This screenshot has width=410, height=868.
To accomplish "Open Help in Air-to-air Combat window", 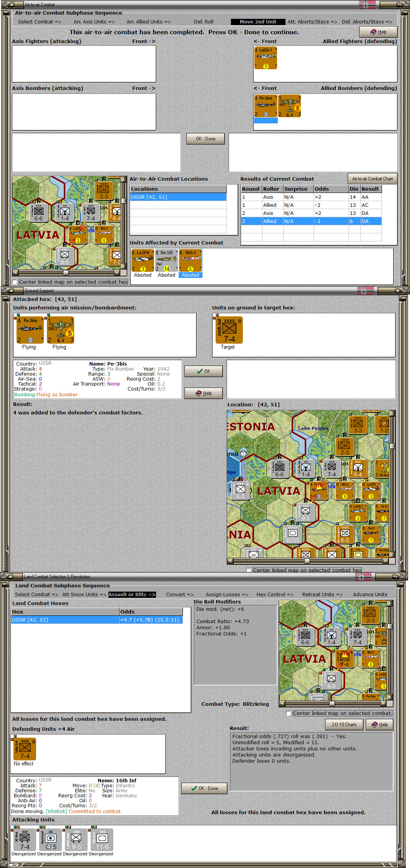I will click(x=378, y=32).
